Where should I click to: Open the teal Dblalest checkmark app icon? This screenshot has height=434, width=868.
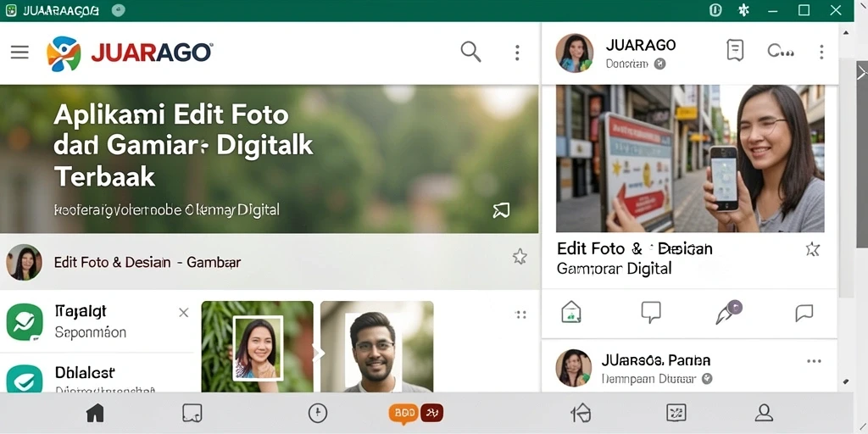coord(25,378)
